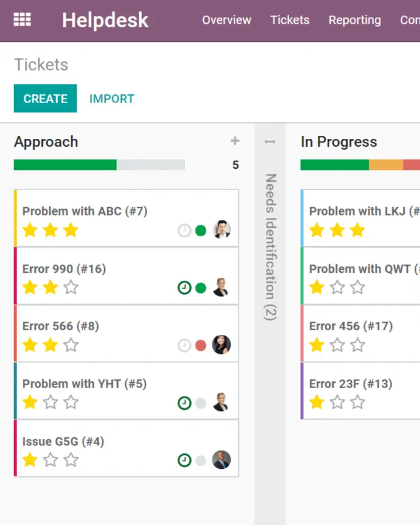Image resolution: width=420 pixels, height=525 pixels.
Task: Toggle the red kanban state dot on Error 566
Action: click(201, 345)
